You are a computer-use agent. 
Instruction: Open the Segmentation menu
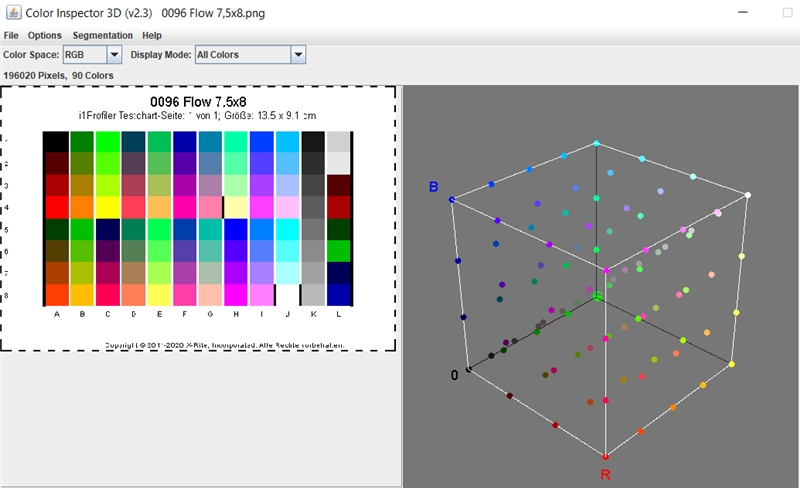click(x=102, y=35)
